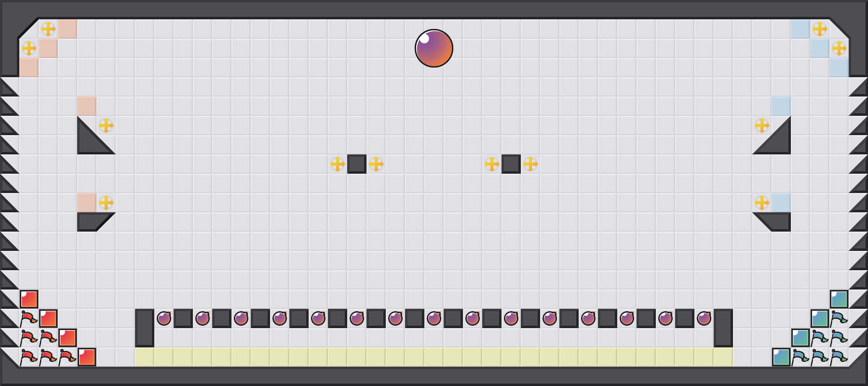Click the leftmost bomb in the bomb row
868x386 pixels.
(164, 318)
